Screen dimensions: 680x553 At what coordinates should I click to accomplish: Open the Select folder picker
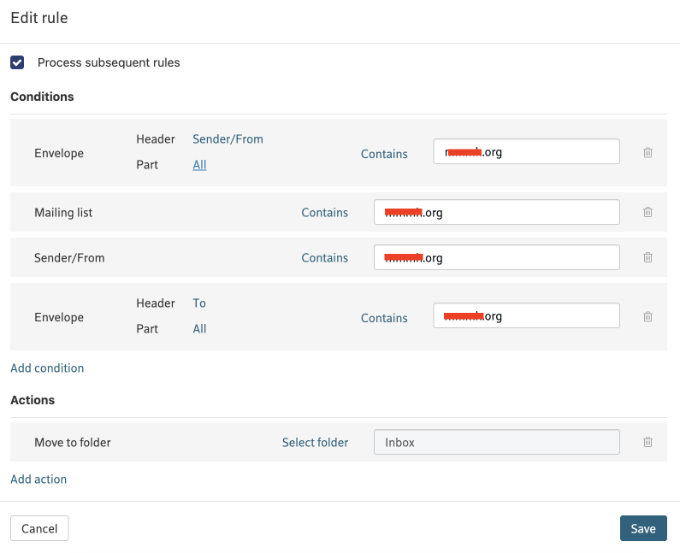[x=315, y=442]
